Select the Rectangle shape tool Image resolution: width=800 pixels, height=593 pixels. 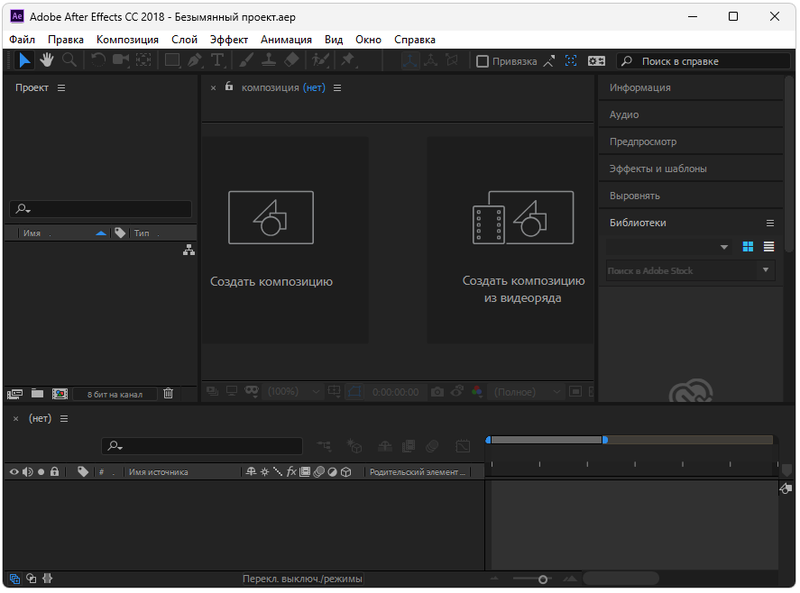[172, 60]
